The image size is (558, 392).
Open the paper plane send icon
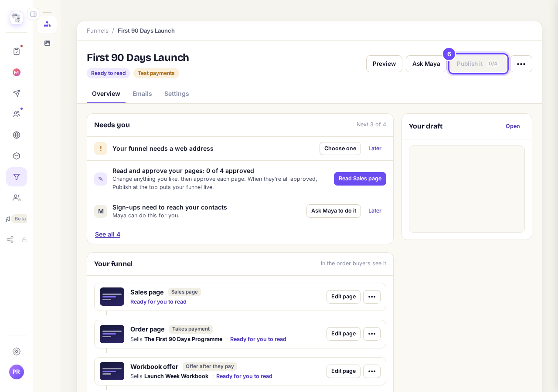(17, 93)
